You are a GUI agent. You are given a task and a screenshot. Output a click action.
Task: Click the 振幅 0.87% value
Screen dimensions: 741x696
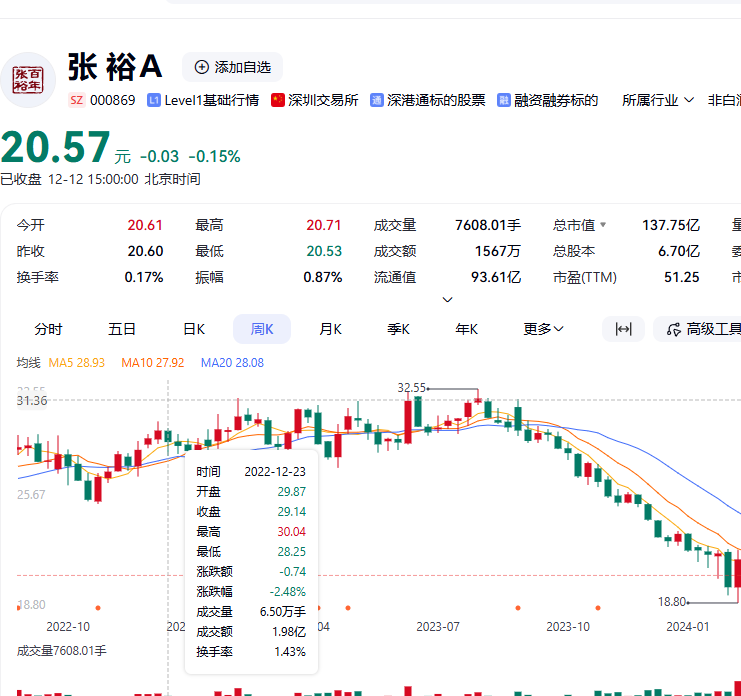[x=323, y=277]
